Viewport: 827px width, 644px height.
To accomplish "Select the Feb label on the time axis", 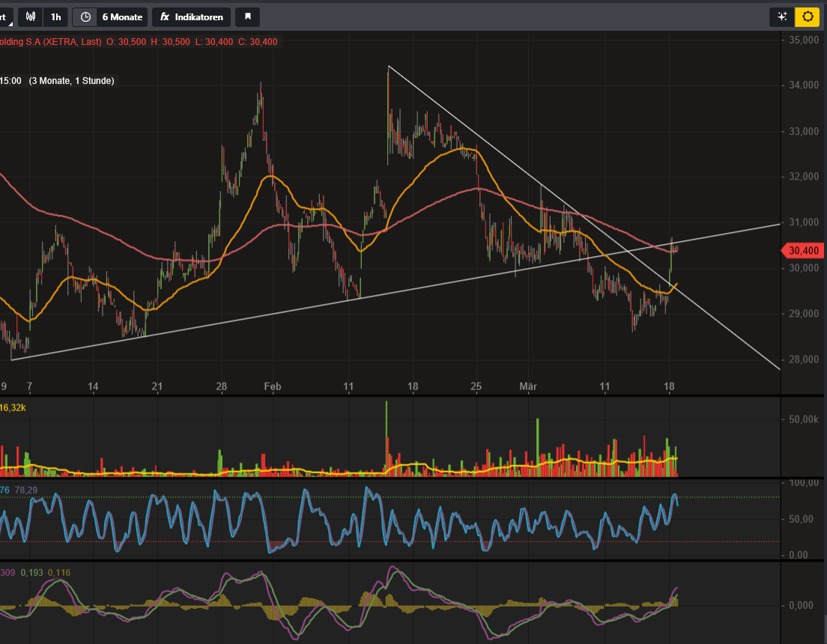I will tap(273, 386).
